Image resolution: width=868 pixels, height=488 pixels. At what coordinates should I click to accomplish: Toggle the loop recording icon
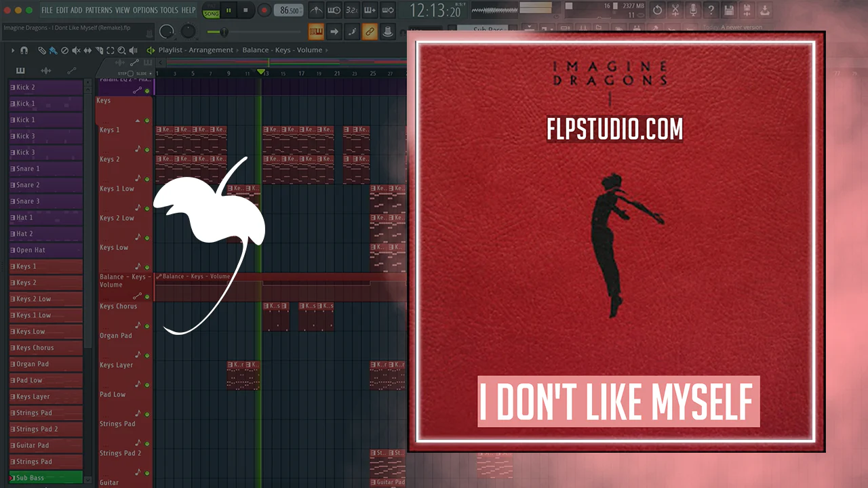click(x=387, y=10)
